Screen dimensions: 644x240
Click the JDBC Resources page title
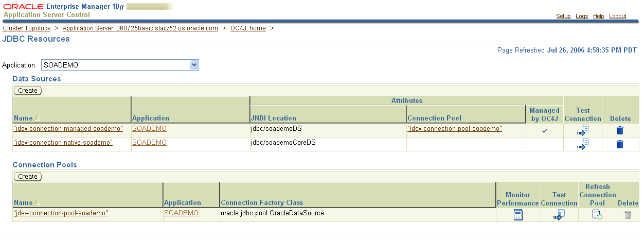36,39
